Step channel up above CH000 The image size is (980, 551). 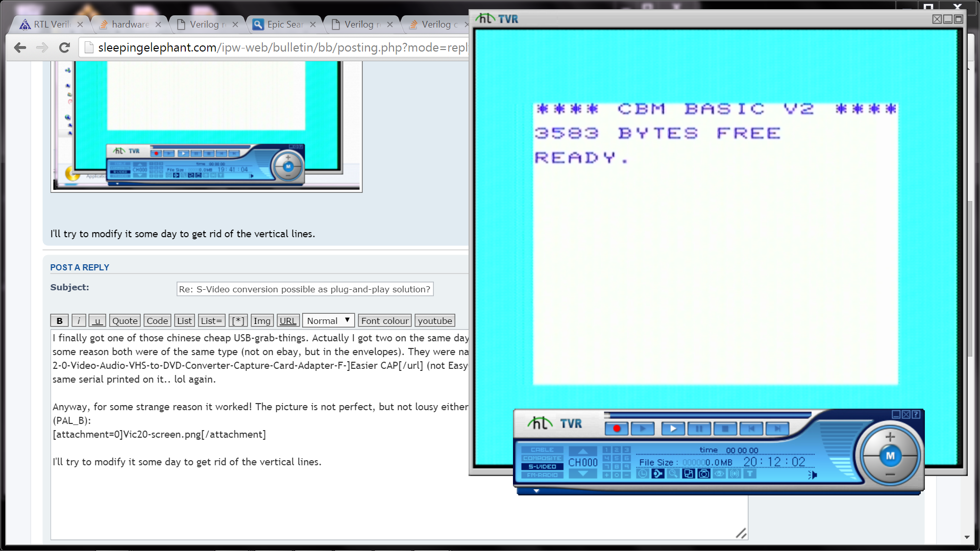tap(583, 451)
